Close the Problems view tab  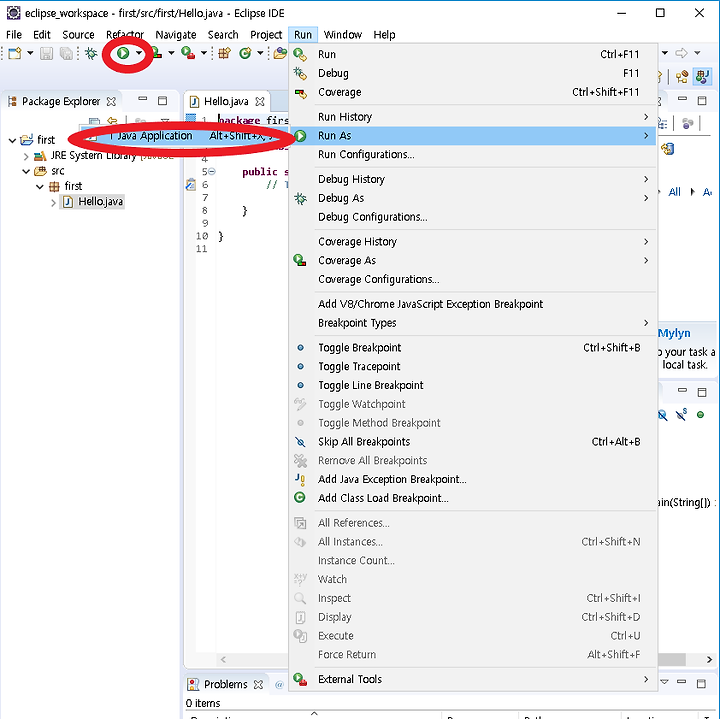click(259, 684)
